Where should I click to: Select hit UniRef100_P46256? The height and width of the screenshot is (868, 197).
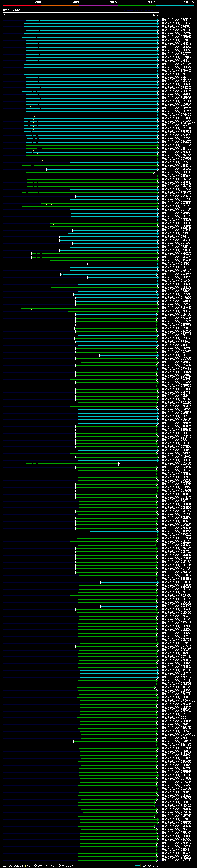point(176,331)
